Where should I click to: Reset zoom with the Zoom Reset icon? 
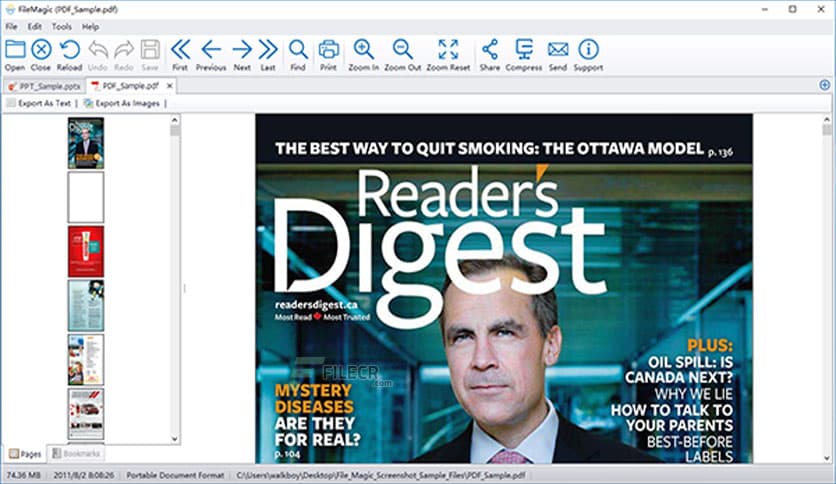[448, 51]
